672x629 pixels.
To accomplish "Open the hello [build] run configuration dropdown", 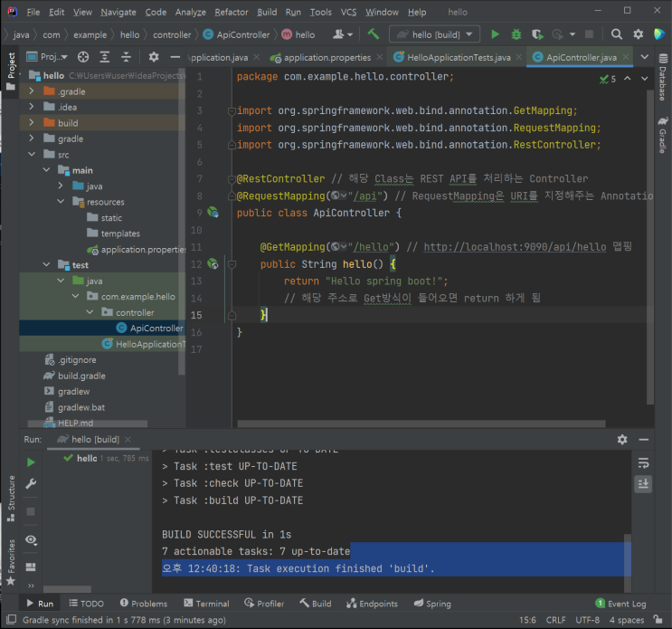I will [x=434, y=34].
